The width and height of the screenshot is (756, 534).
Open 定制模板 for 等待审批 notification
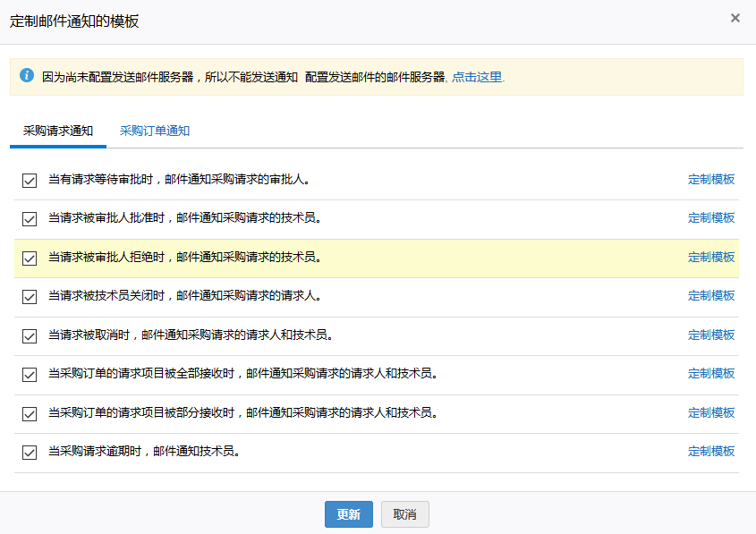[710, 179]
